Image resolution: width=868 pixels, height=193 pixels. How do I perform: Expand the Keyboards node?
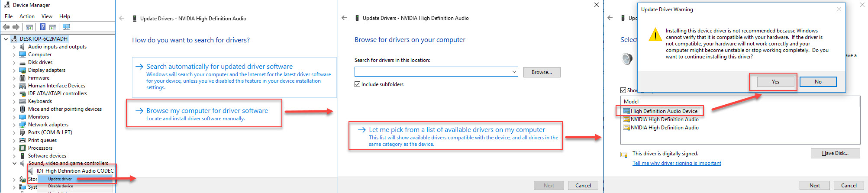click(14, 102)
